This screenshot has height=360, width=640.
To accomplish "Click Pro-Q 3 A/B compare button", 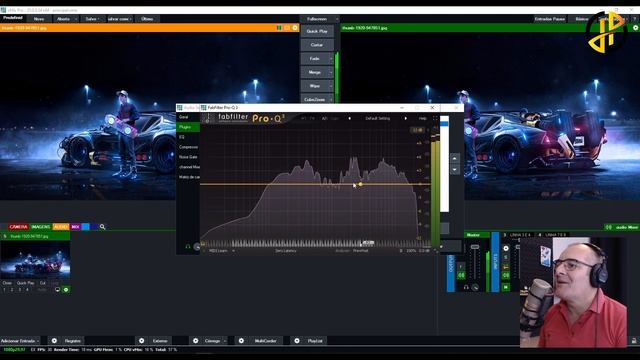I will (x=324, y=118).
